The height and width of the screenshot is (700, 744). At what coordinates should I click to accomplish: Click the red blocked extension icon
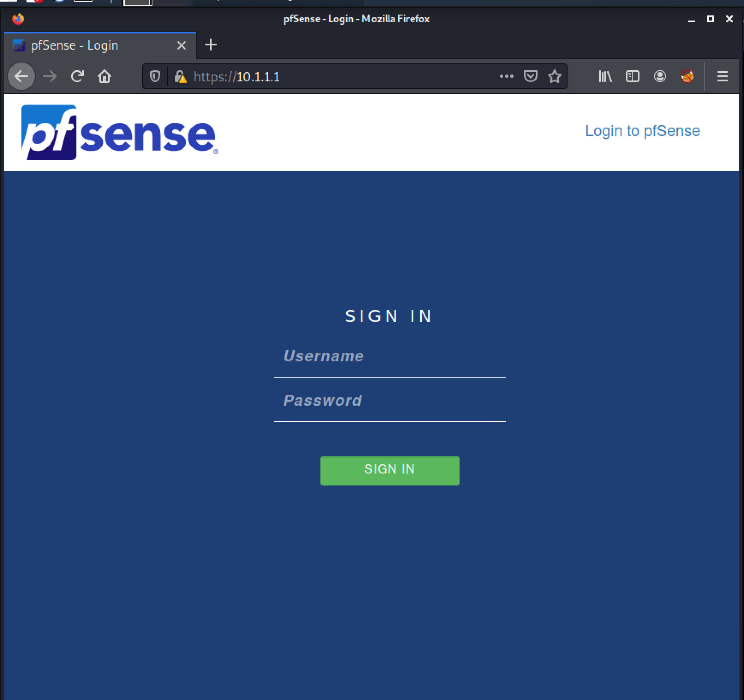(687, 77)
